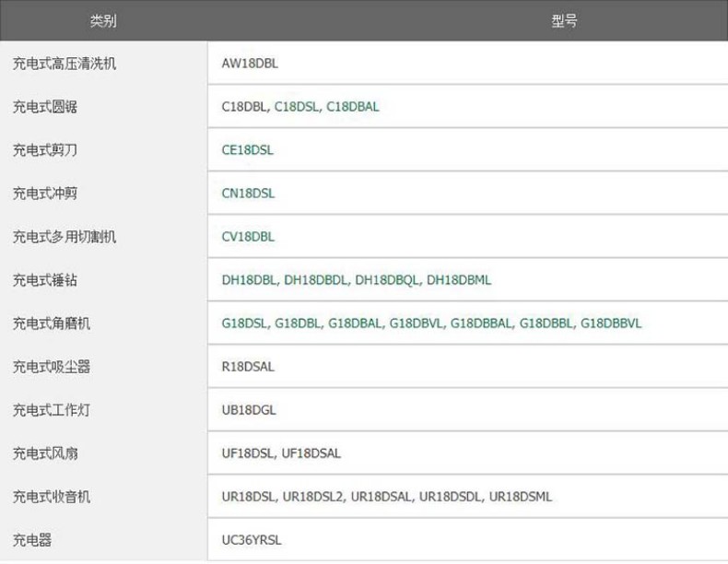The width and height of the screenshot is (728, 564).
Task: Select the 充电式高压清洗机 category cell
Action: pyautogui.click(x=65, y=64)
